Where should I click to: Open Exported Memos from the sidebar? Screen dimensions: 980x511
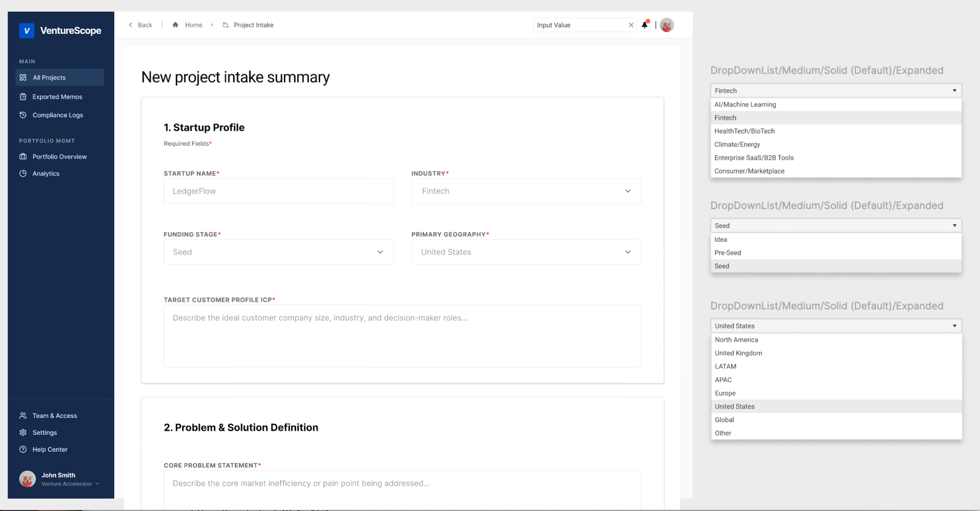(x=57, y=96)
